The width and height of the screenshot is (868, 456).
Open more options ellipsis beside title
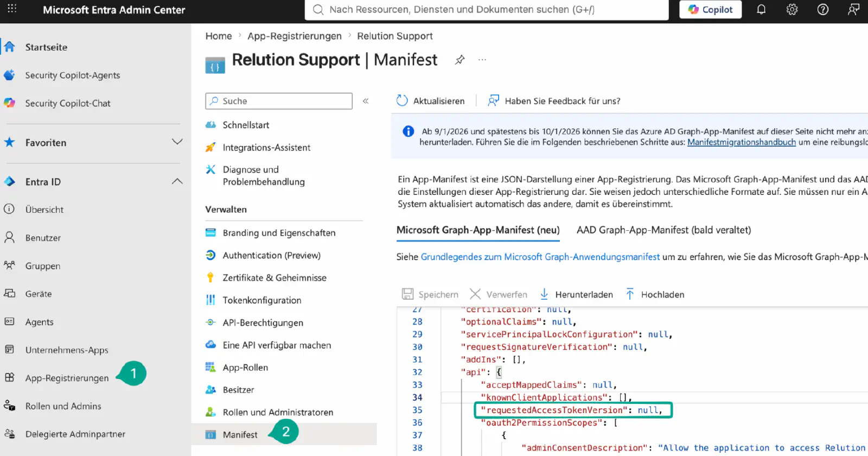coord(482,60)
